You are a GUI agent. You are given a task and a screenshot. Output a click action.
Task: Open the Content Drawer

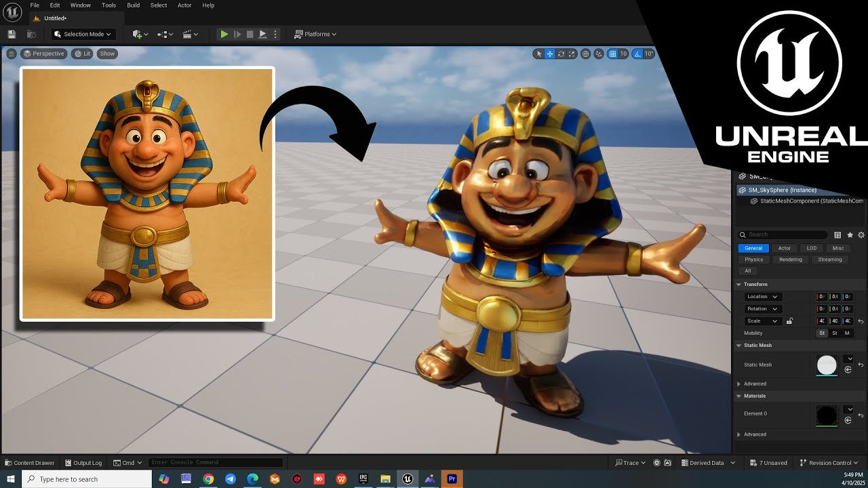click(x=30, y=463)
